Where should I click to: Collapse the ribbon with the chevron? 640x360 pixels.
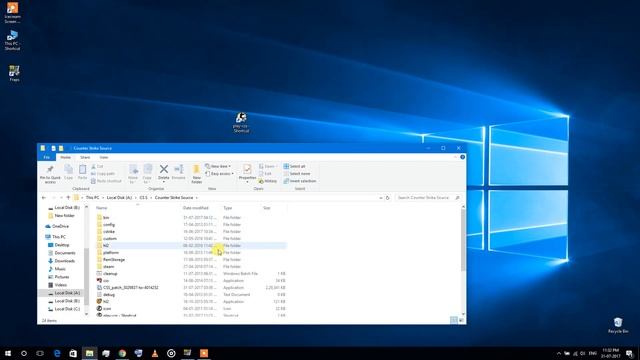tap(456, 157)
